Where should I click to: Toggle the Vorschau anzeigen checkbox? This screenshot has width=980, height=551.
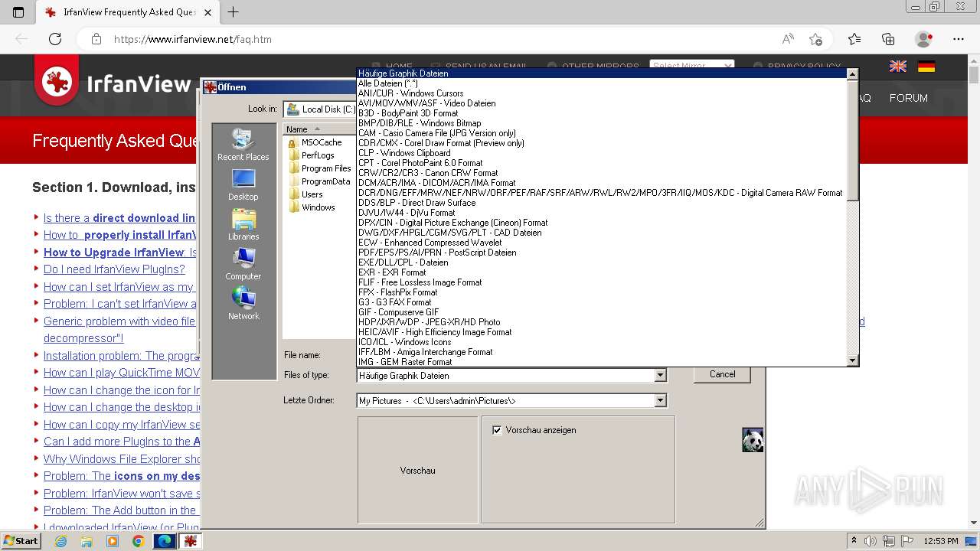(497, 430)
